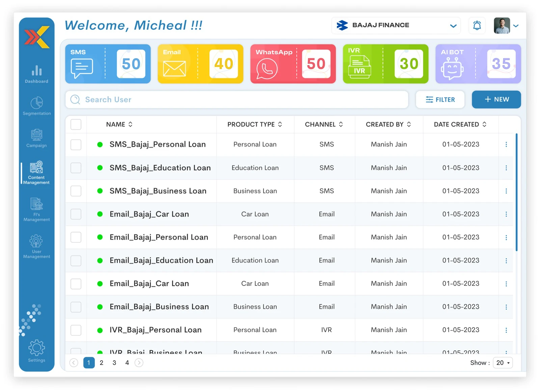
Task: Select page 1 in pagination
Action: [x=89, y=363]
